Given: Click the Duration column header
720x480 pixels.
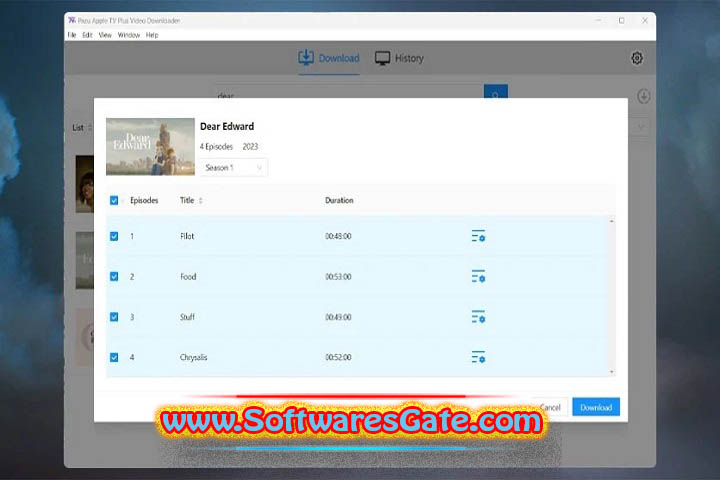Looking at the screenshot, I should click(339, 200).
